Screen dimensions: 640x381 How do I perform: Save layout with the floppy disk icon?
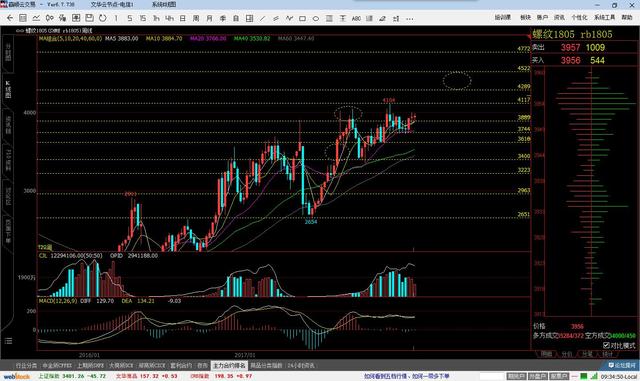coord(89,18)
